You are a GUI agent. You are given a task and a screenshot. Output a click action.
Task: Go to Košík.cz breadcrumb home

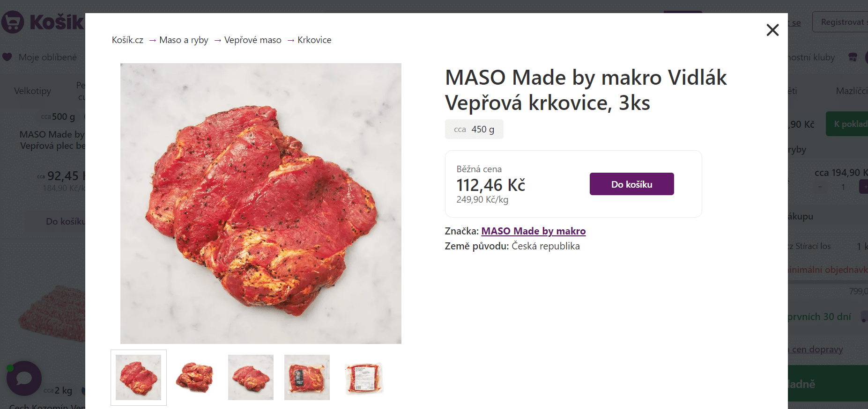pos(127,40)
